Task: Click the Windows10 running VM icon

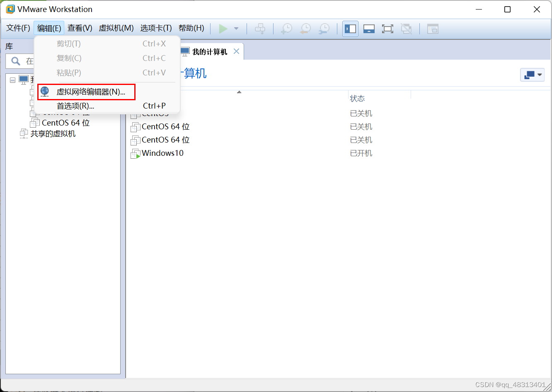Action: pyautogui.click(x=136, y=154)
